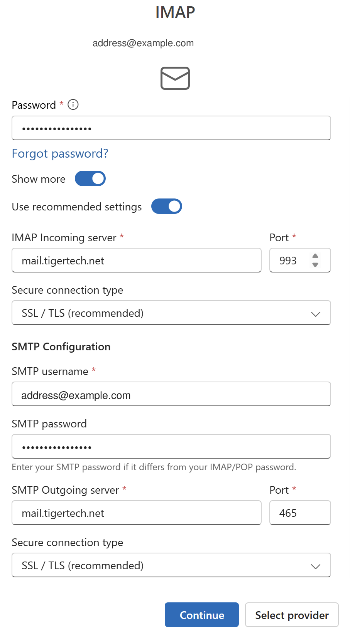Toggle the Show more switch
Image resolution: width=350 pixels, height=644 pixels.
(x=90, y=178)
